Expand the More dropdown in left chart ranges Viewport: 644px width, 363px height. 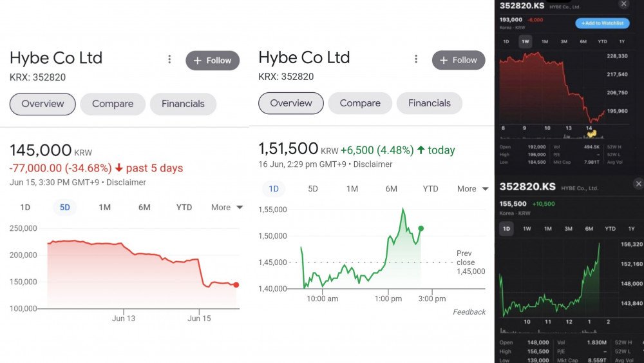[x=227, y=207]
